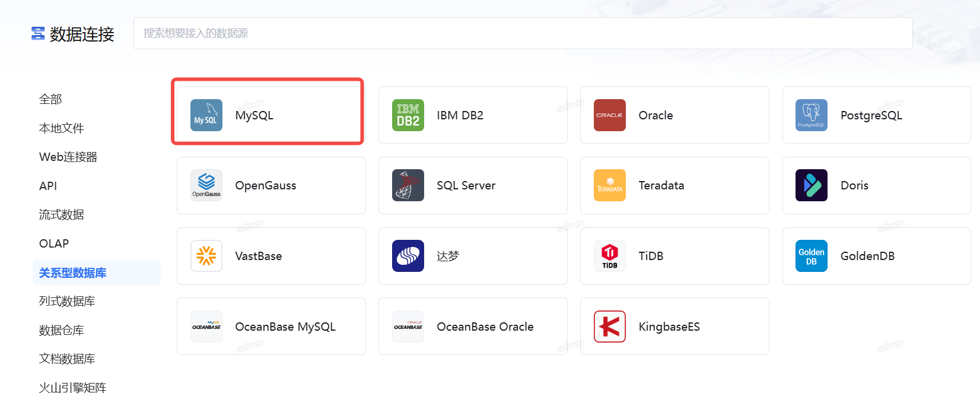Select the 本地文件 category
Image resolution: width=980 pixels, height=396 pixels.
click(x=62, y=128)
